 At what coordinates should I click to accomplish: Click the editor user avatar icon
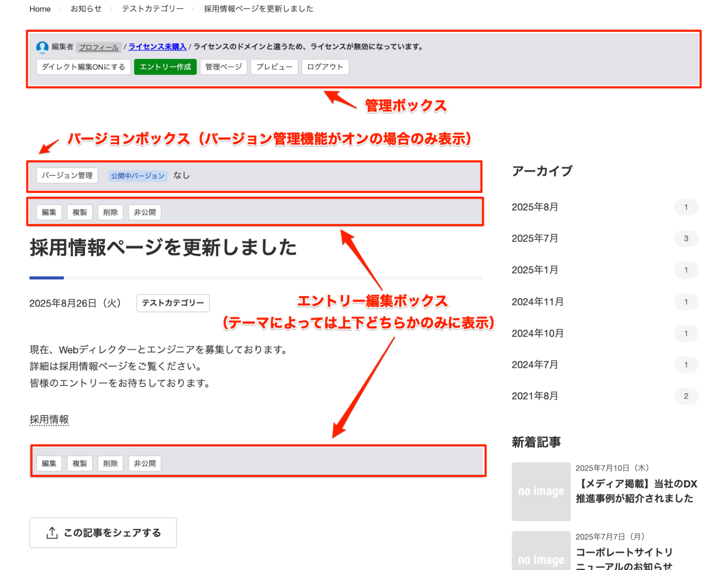tap(42, 47)
